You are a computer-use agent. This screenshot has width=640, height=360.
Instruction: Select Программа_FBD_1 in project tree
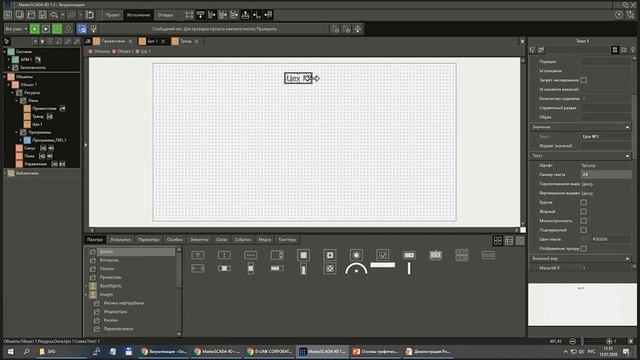point(49,140)
